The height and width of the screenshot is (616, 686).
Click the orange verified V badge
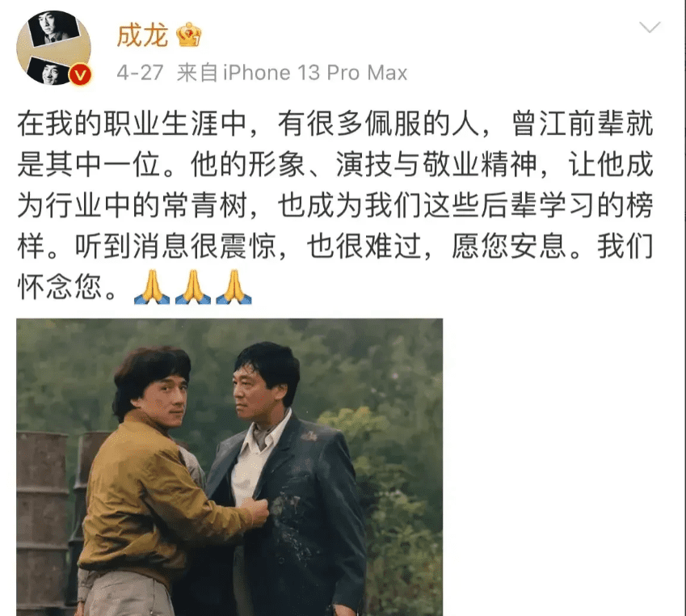80,75
